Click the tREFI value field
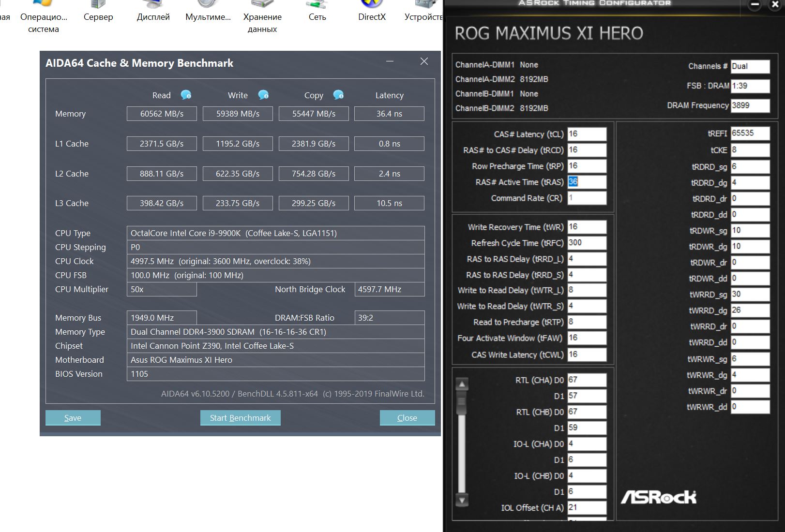The width and height of the screenshot is (785, 532). click(x=750, y=133)
